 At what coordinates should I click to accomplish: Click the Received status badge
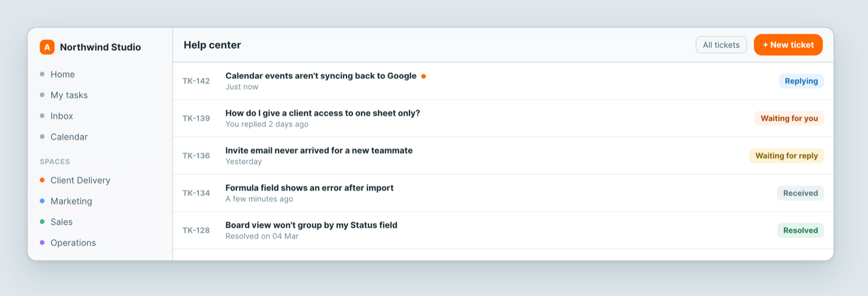(800, 193)
